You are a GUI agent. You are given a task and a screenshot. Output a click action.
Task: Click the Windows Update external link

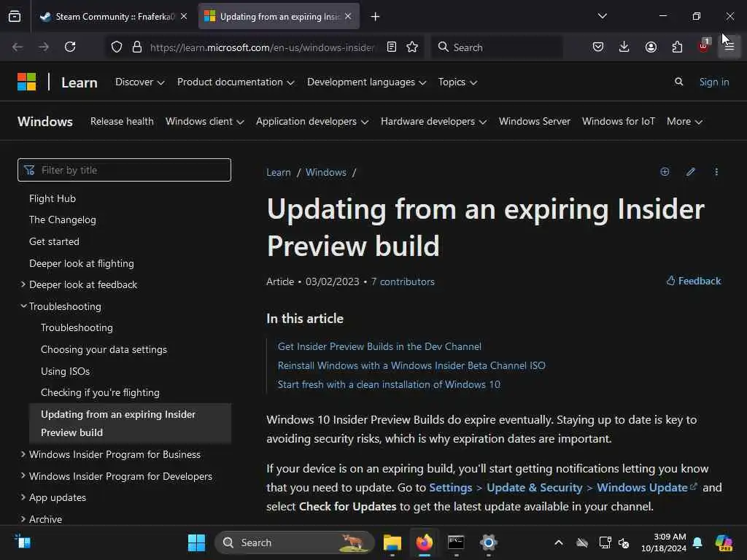(x=647, y=487)
